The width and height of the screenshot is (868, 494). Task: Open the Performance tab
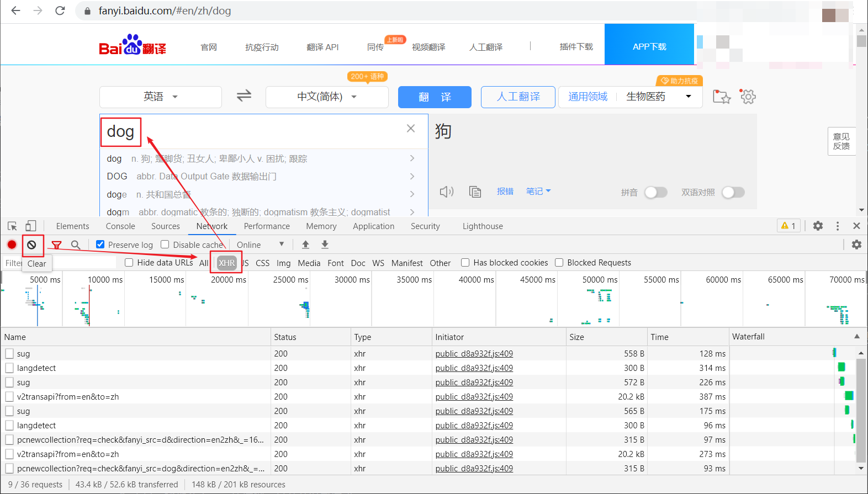pyautogui.click(x=267, y=226)
